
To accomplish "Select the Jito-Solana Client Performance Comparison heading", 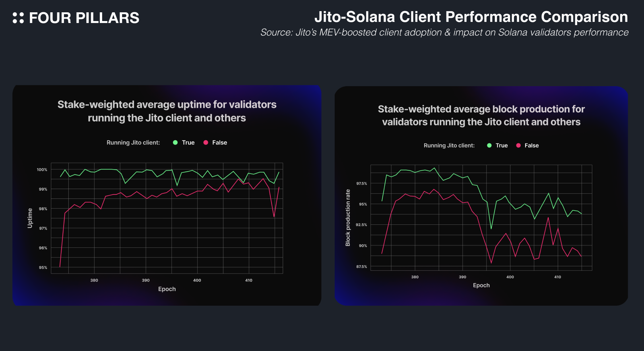I will coord(471,17).
